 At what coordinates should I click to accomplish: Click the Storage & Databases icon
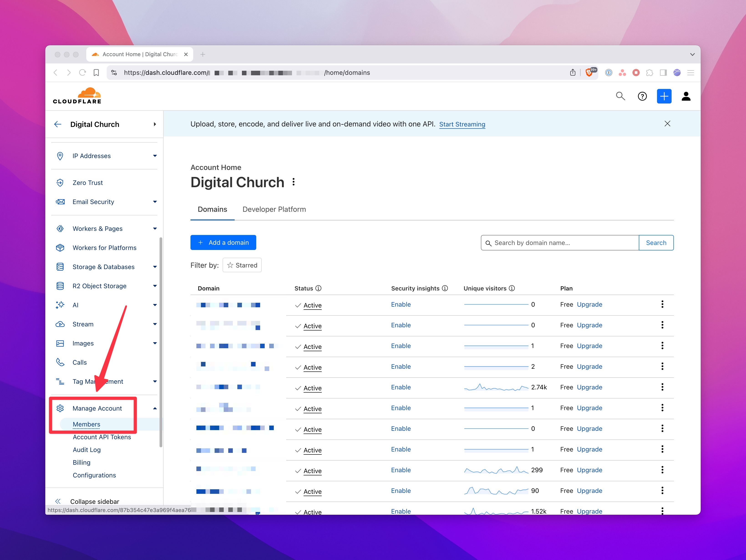(60, 267)
